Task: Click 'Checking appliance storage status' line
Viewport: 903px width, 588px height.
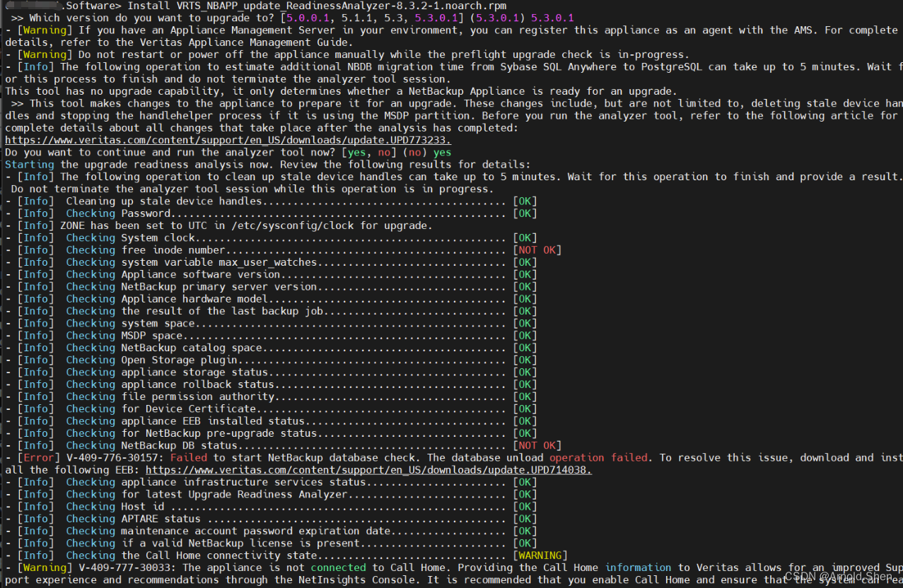Action: point(272,372)
